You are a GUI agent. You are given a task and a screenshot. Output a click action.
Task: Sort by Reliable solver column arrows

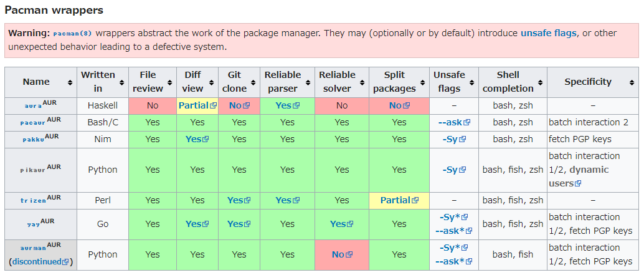pyautogui.click(x=362, y=82)
